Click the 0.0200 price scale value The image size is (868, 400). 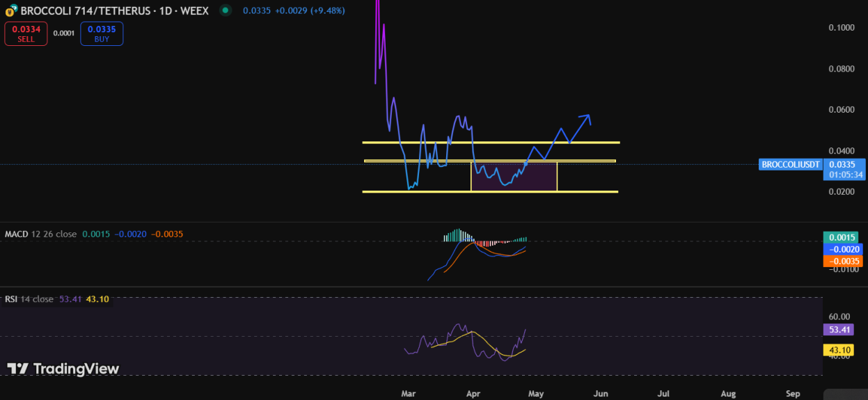coord(842,192)
